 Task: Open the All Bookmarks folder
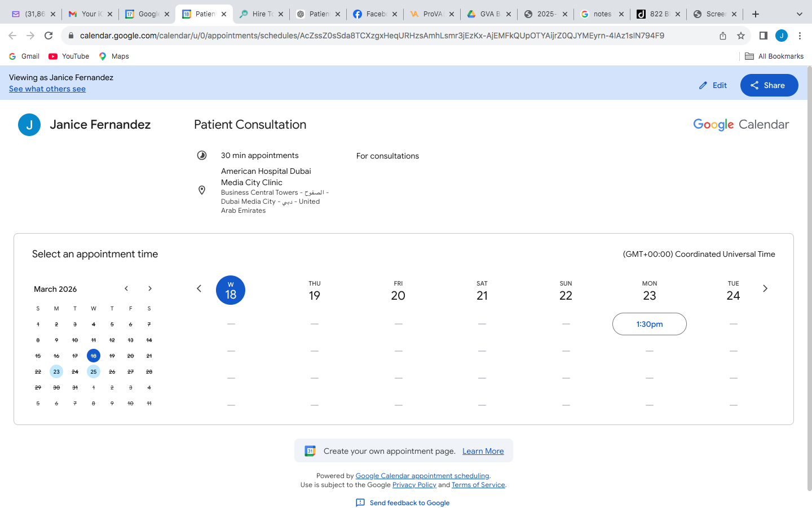774,56
